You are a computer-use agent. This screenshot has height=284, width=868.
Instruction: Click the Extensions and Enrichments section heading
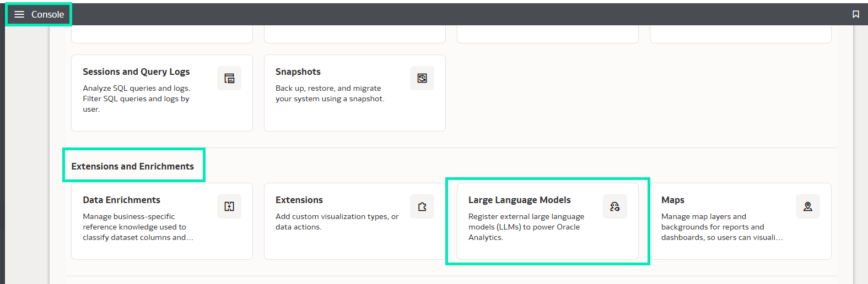(133, 166)
